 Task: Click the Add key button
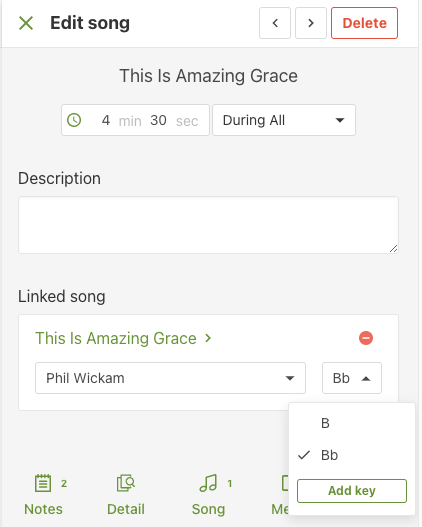pos(352,491)
